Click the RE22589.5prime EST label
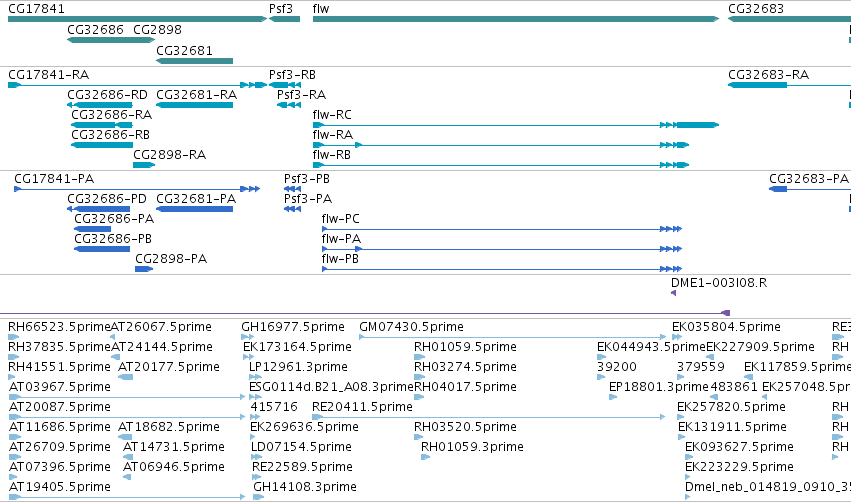Viewport: 851px width, 502px height. pyautogui.click(x=302, y=468)
